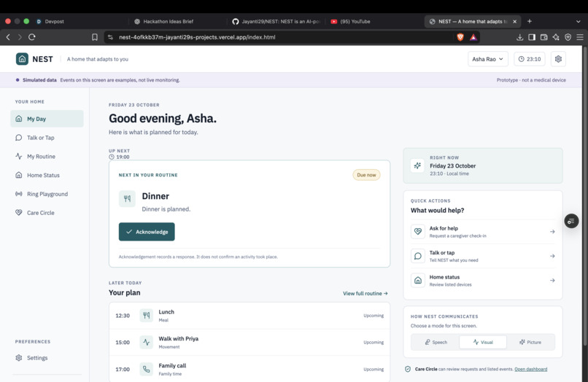
Task: Click the Ask for help heart icon
Action: pyautogui.click(x=418, y=232)
